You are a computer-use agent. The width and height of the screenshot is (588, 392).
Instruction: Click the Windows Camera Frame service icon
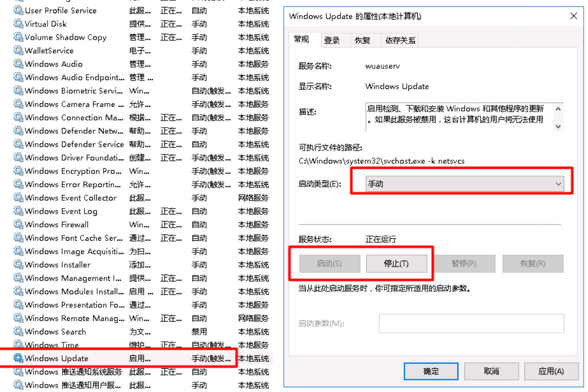18,104
